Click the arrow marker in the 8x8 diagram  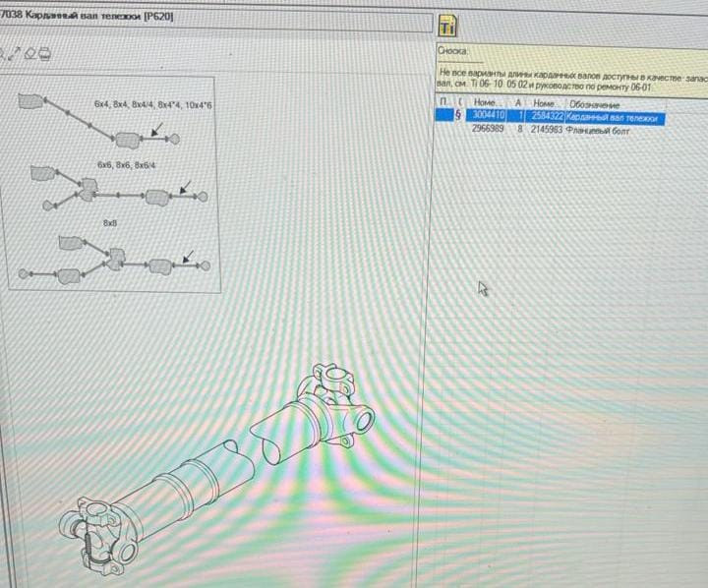tap(190, 256)
